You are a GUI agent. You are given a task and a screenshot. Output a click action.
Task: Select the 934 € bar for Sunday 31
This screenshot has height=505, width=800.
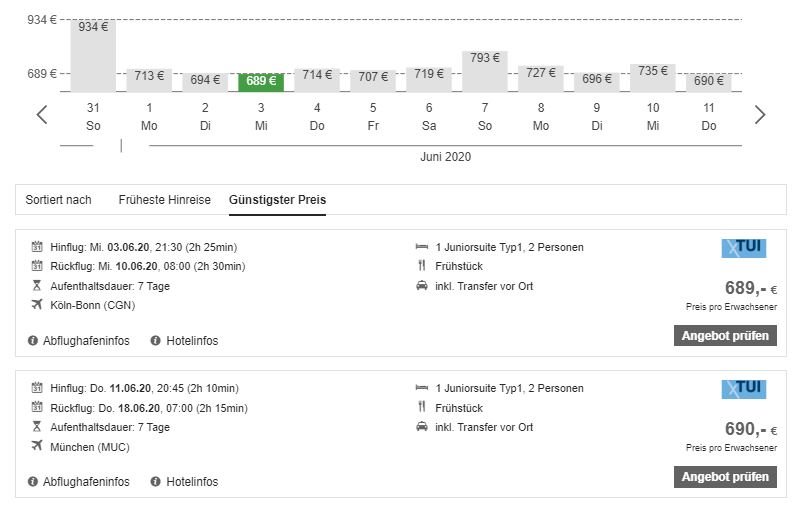[x=93, y=55]
